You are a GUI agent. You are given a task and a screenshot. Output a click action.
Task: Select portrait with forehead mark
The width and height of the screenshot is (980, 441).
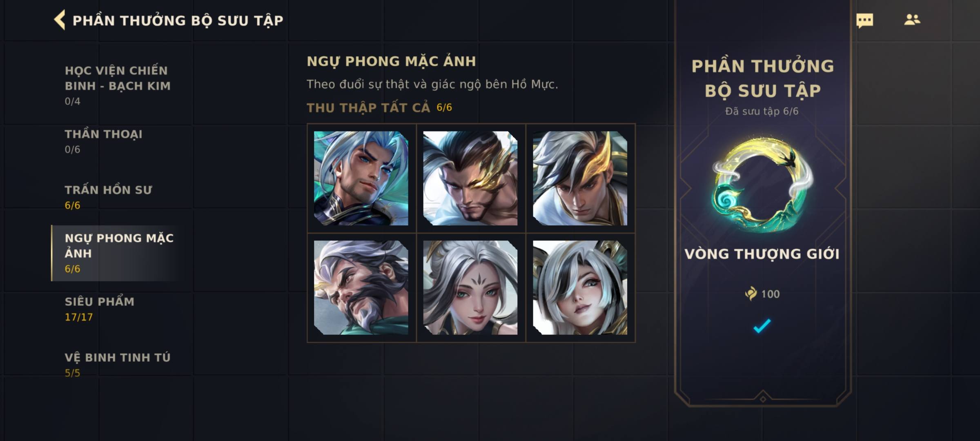tap(470, 287)
